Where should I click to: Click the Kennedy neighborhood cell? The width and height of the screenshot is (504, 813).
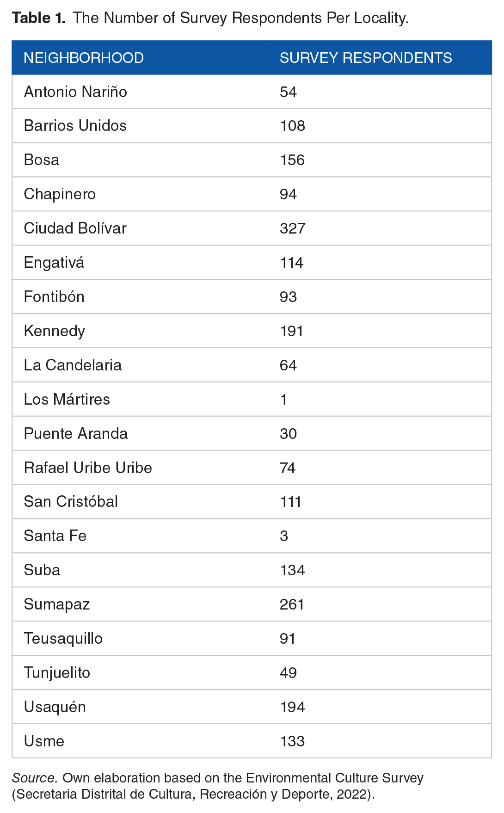coord(55,331)
